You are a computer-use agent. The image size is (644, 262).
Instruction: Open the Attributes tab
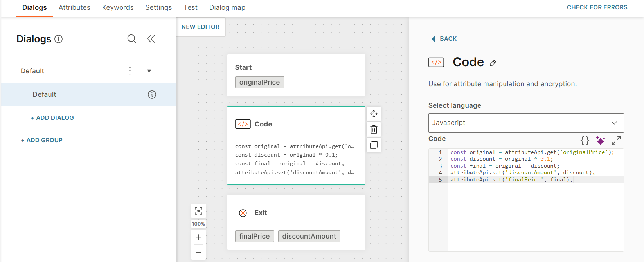[74, 8]
